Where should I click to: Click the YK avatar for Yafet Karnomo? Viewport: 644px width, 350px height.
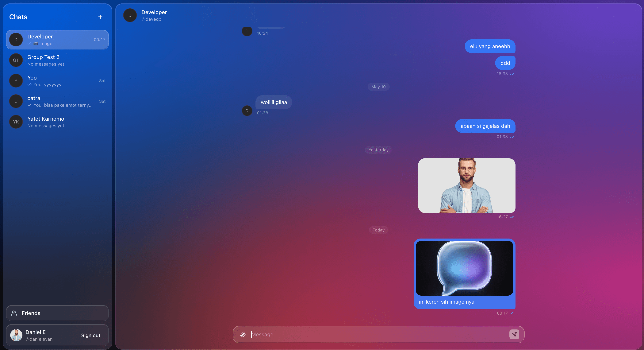(x=16, y=122)
